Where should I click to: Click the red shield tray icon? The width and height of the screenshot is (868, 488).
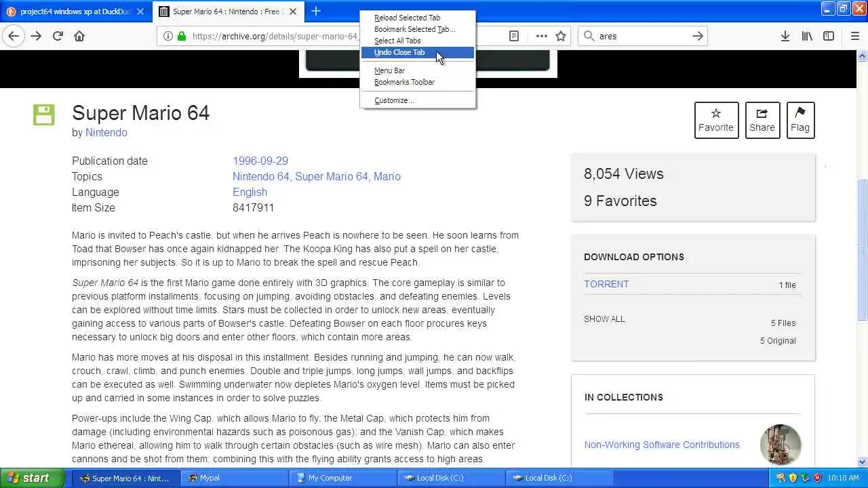point(818,478)
